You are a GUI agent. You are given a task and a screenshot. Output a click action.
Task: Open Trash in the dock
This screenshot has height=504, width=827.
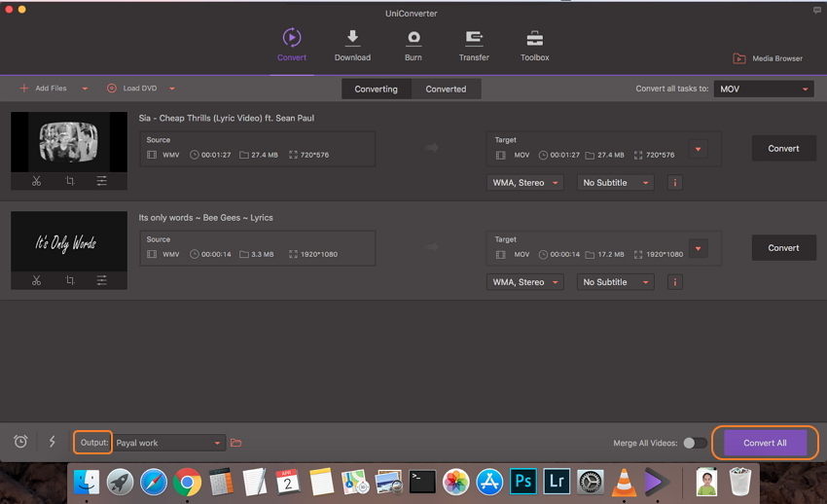pos(740,482)
